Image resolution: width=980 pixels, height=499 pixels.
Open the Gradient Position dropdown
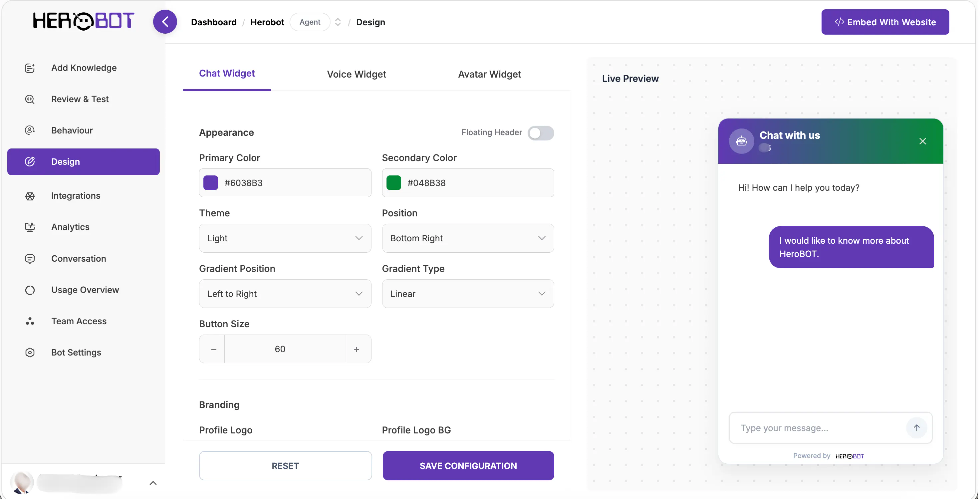pyautogui.click(x=285, y=294)
